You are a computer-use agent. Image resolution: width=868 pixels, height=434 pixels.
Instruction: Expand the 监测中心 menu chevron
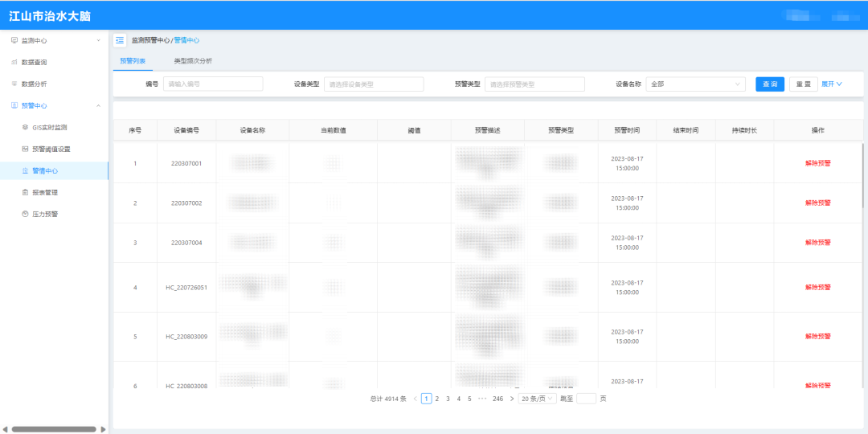tap(99, 40)
